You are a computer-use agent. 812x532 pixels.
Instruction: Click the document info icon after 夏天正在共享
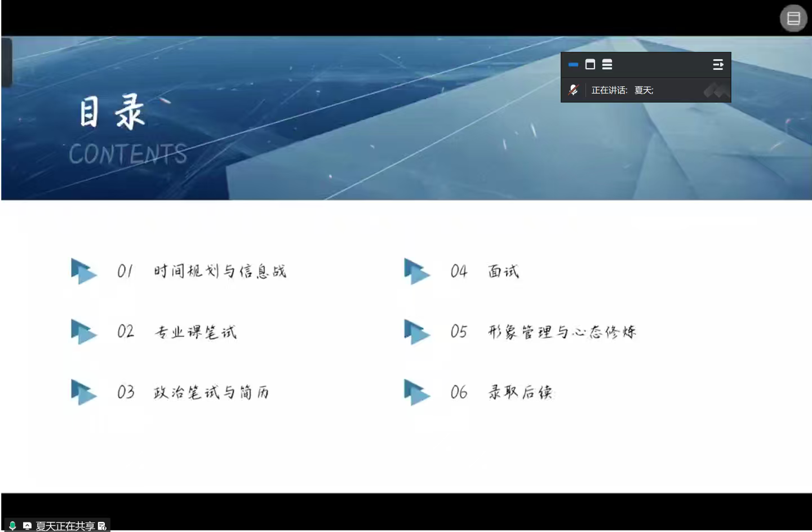click(x=102, y=526)
